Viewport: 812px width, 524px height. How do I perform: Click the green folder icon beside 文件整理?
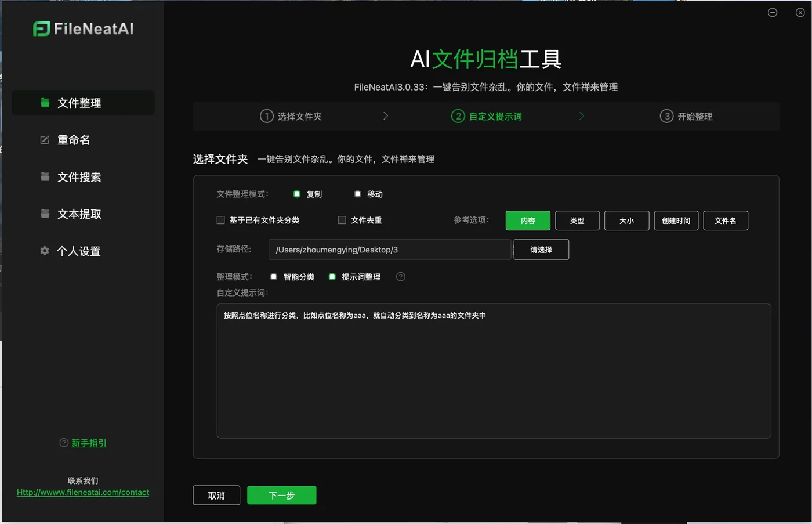[45, 103]
